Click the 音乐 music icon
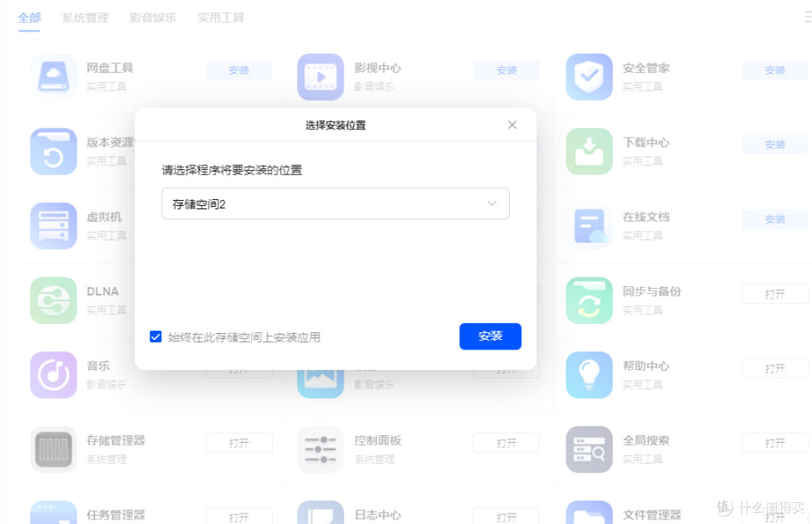Image resolution: width=812 pixels, height=524 pixels. [53, 375]
